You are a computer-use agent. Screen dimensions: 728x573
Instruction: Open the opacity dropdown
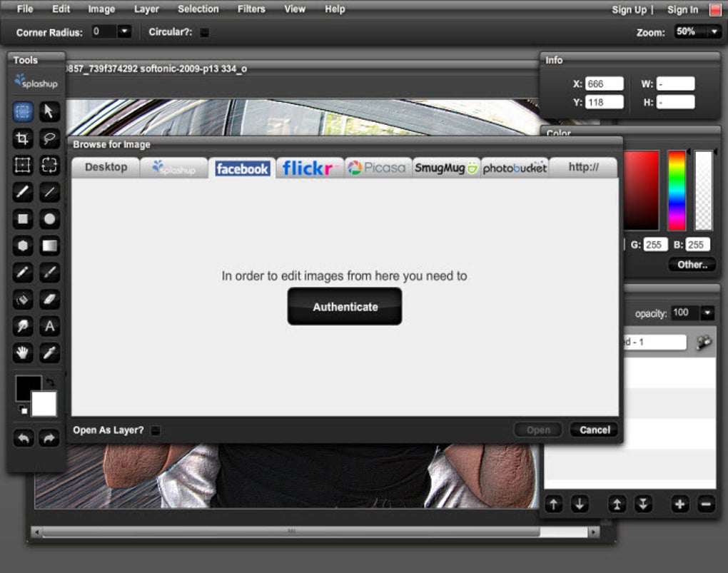(x=707, y=313)
